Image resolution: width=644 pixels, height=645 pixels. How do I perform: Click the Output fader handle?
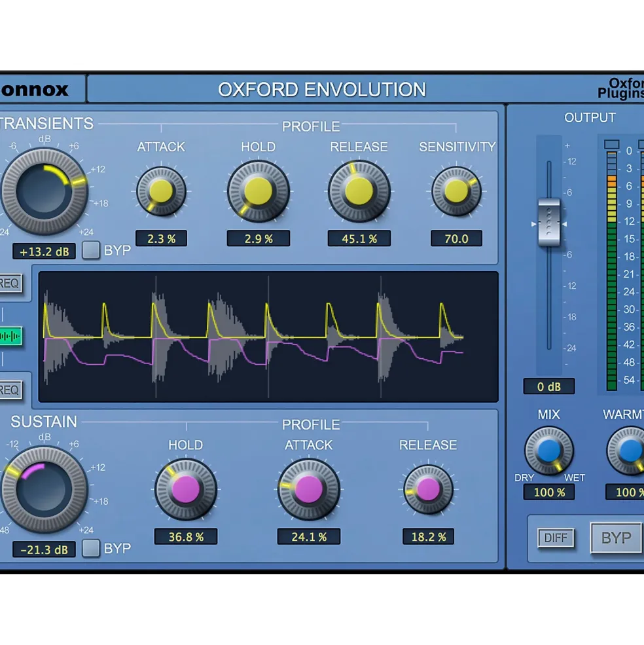tap(549, 223)
